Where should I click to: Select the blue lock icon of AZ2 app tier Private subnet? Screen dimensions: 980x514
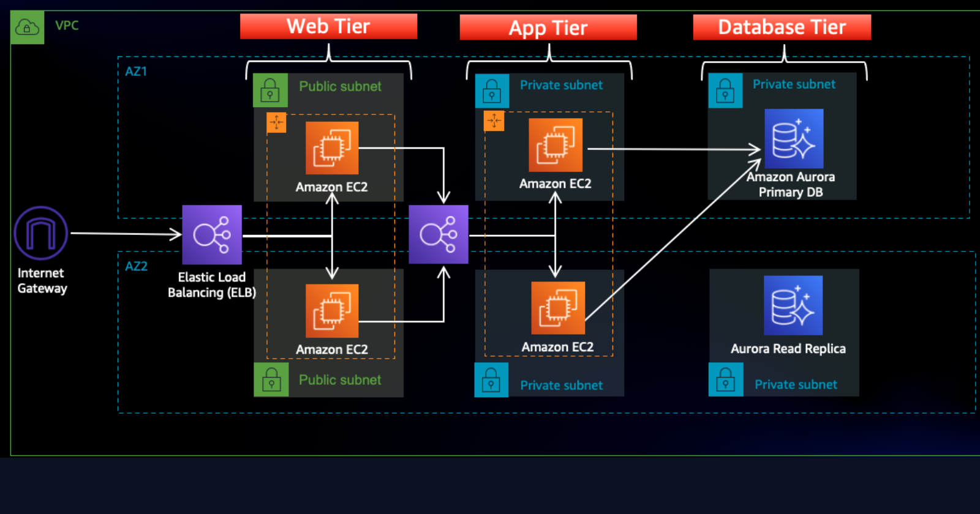(491, 380)
